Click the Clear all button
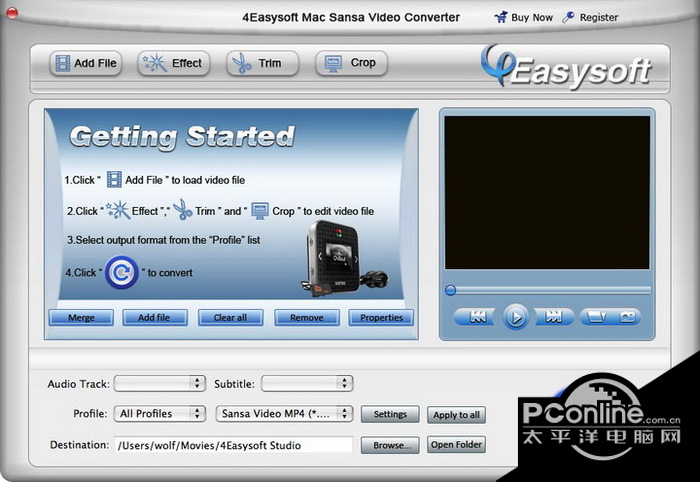Viewport: 700px width, 482px height. click(230, 317)
